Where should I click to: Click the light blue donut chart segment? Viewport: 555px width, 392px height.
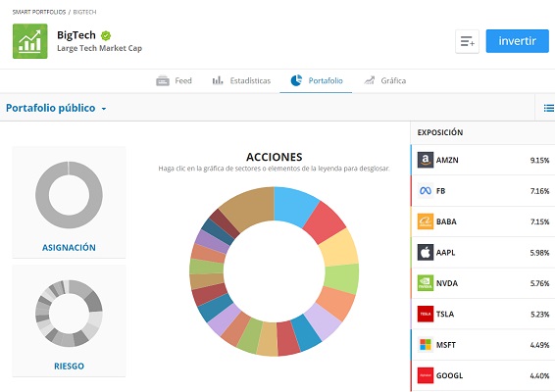pos(293,206)
